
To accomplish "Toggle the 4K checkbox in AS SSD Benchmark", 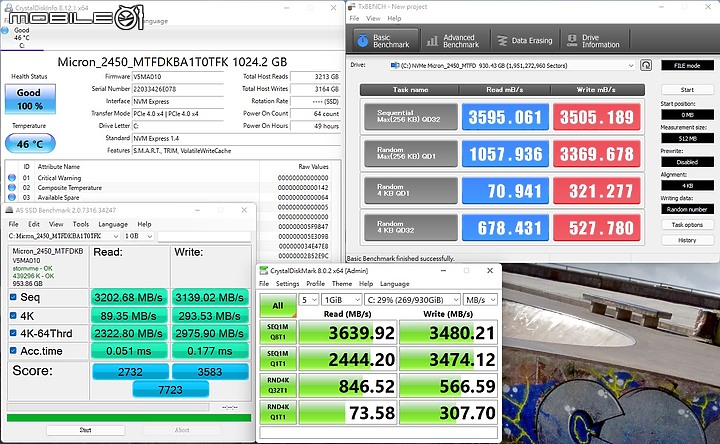I will [x=13, y=315].
